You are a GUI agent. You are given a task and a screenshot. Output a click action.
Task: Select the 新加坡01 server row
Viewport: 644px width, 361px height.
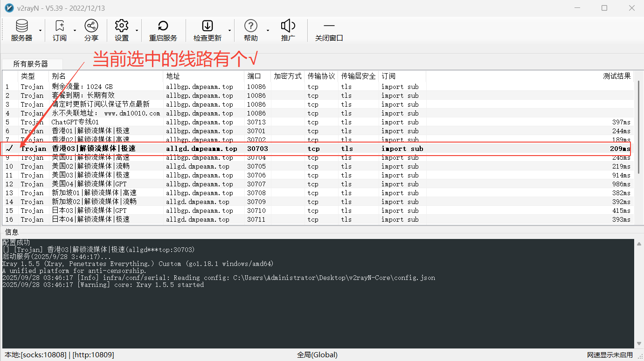coord(93,193)
